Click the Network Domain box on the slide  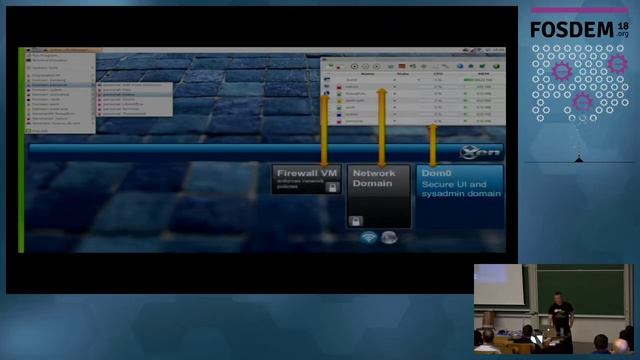point(379,196)
